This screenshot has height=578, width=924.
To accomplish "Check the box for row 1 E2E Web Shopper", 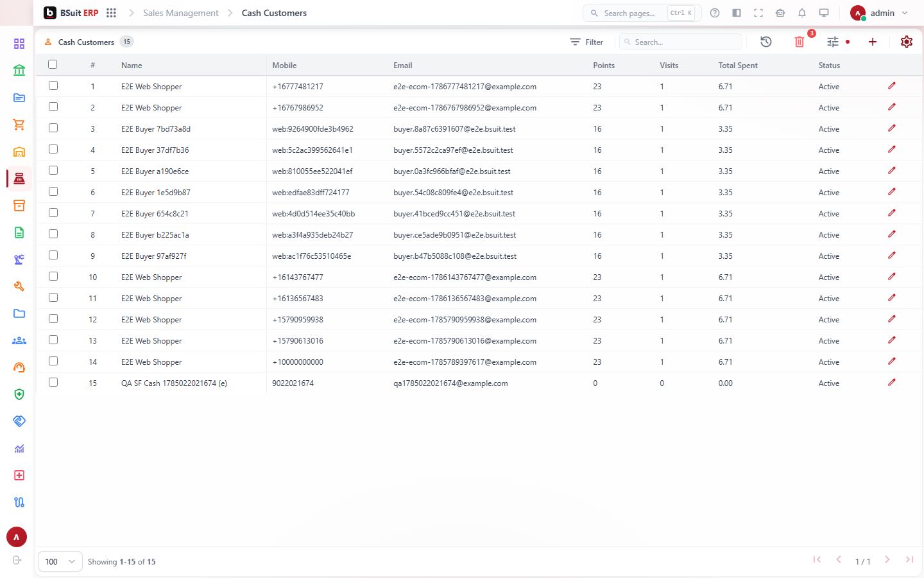I will click(53, 85).
